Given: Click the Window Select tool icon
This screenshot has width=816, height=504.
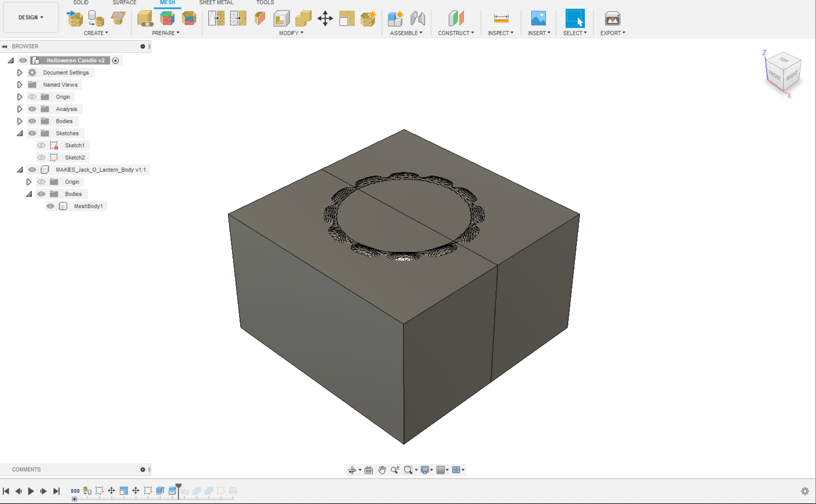Looking at the screenshot, I should (x=574, y=18).
